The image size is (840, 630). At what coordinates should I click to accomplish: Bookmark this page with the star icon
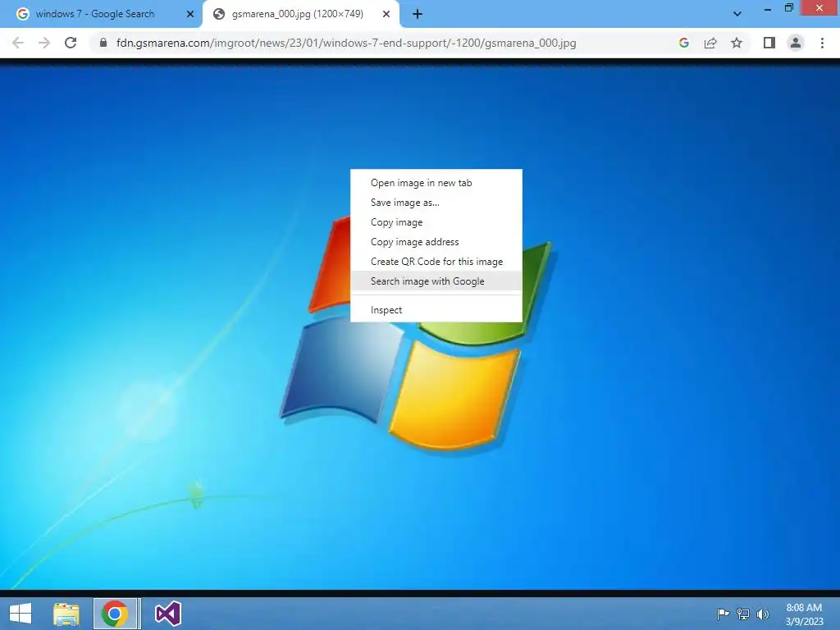coord(737,43)
